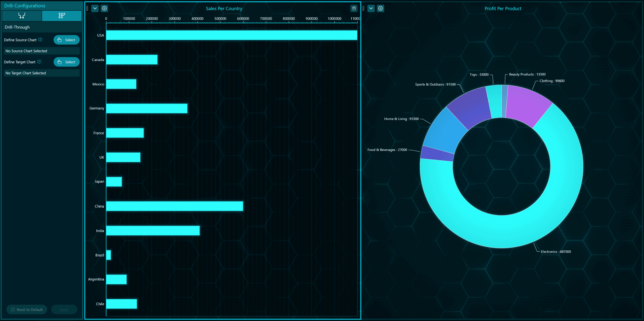
Task: Click Select button for Define Target Chart
Action: pyautogui.click(x=66, y=62)
